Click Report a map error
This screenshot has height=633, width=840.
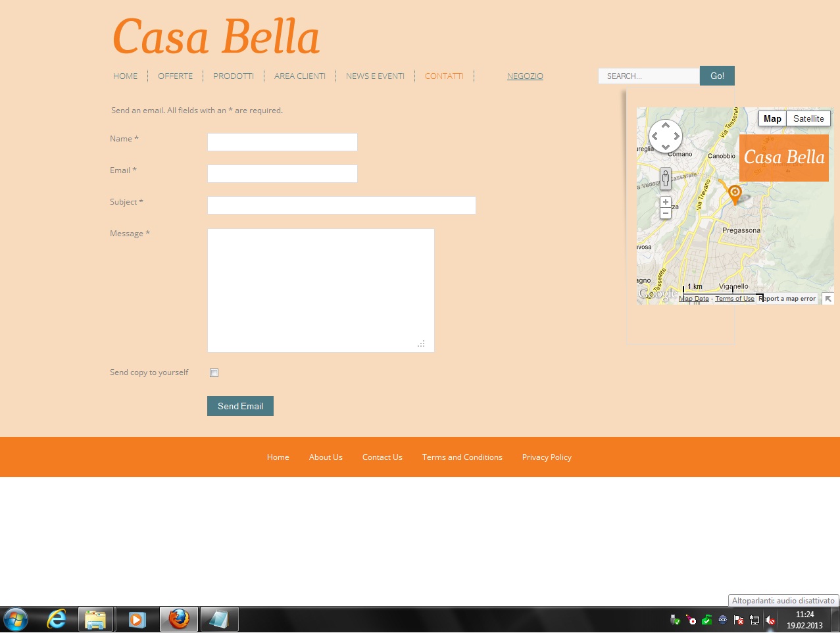pyautogui.click(x=787, y=299)
